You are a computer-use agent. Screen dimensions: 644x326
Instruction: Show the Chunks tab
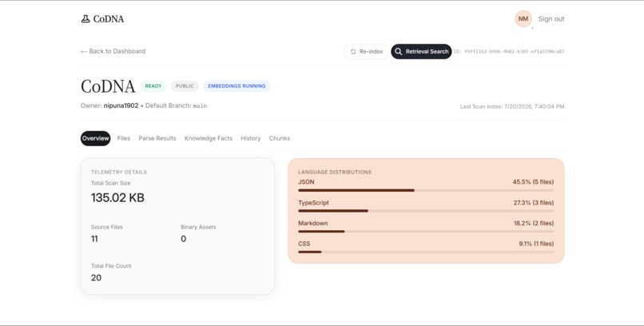[280, 138]
